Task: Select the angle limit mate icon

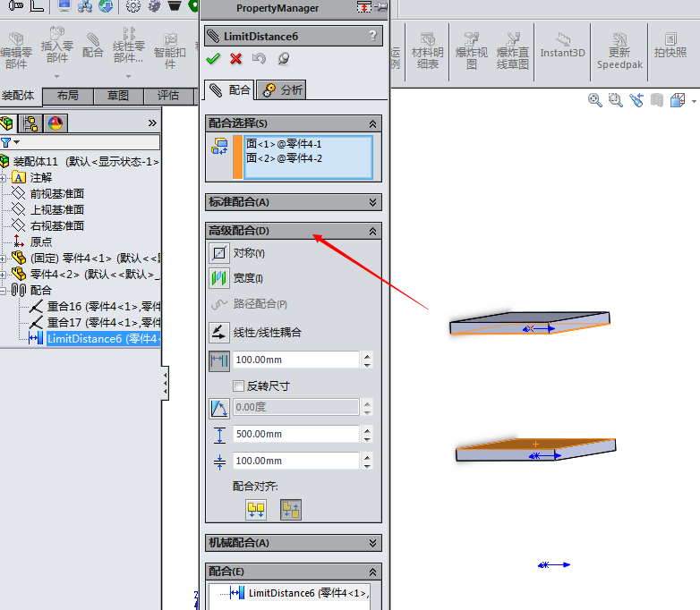Action: pyautogui.click(x=219, y=408)
